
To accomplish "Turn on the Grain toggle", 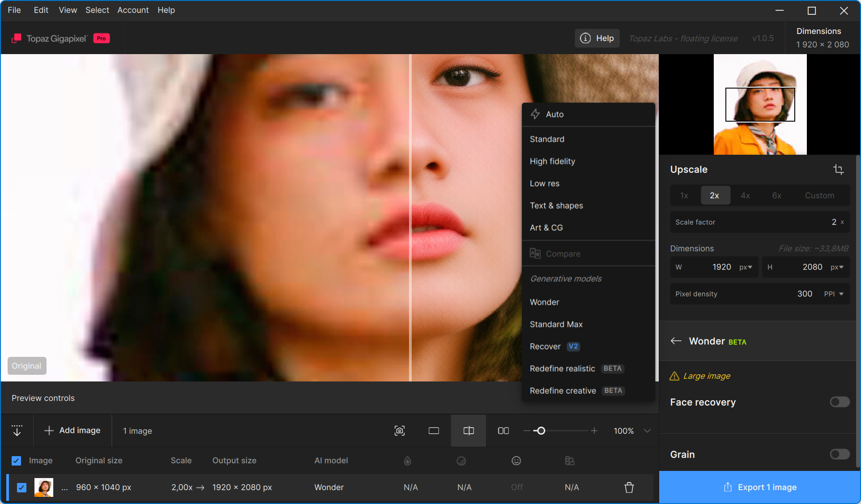I will point(839,454).
